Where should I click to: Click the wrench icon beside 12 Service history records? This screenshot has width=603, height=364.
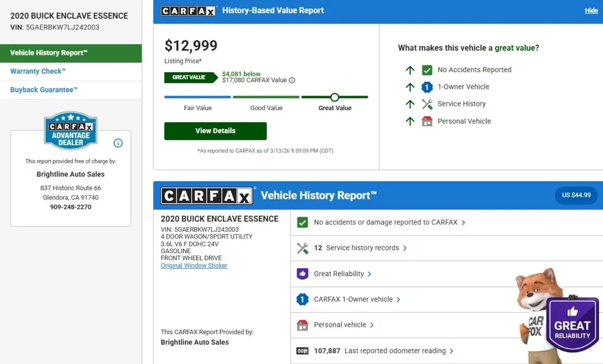coord(303,248)
